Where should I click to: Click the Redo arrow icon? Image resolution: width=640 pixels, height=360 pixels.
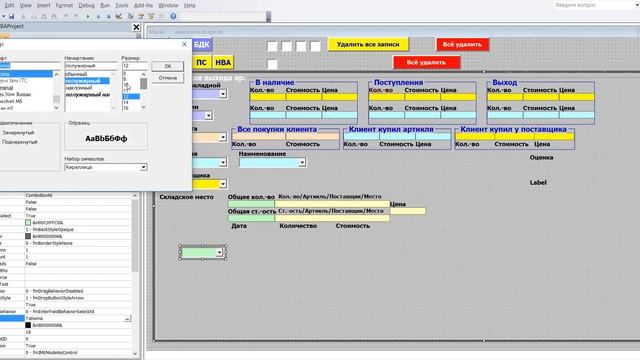tap(76, 16)
